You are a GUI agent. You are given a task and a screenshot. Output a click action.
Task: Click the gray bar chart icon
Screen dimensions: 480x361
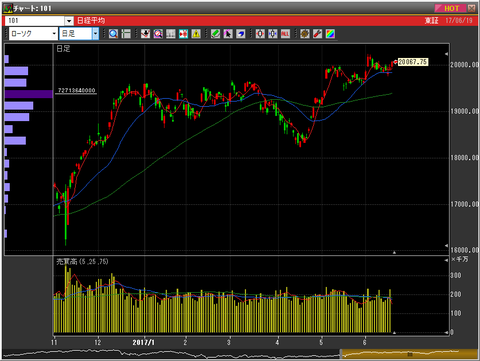pyautogui.click(x=171, y=34)
